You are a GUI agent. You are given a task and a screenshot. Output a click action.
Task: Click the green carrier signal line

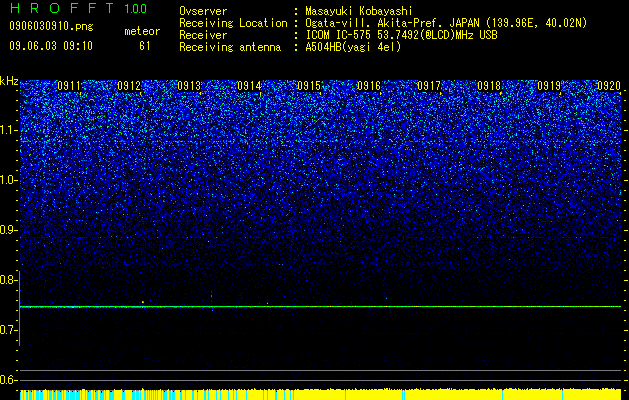coord(320,307)
